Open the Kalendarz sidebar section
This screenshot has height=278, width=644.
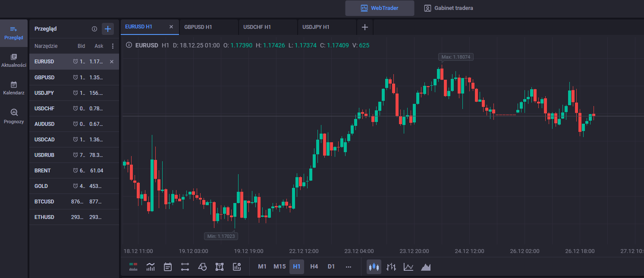coord(14,88)
